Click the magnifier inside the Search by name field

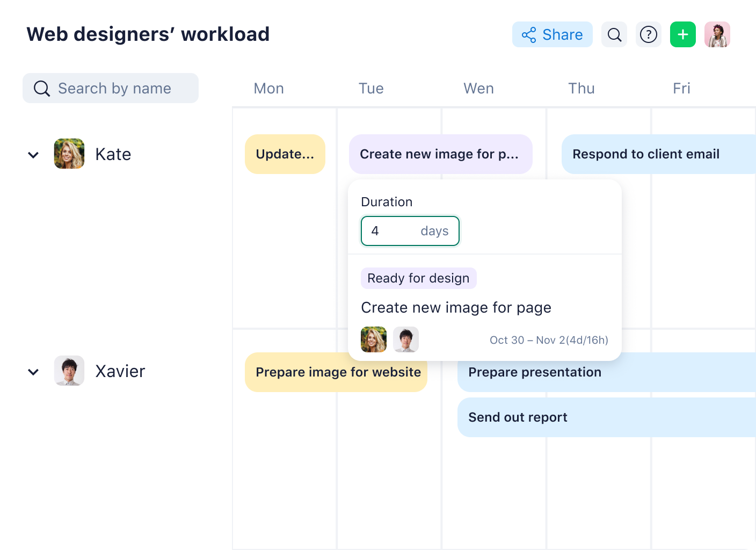pyautogui.click(x=41, y=88)
